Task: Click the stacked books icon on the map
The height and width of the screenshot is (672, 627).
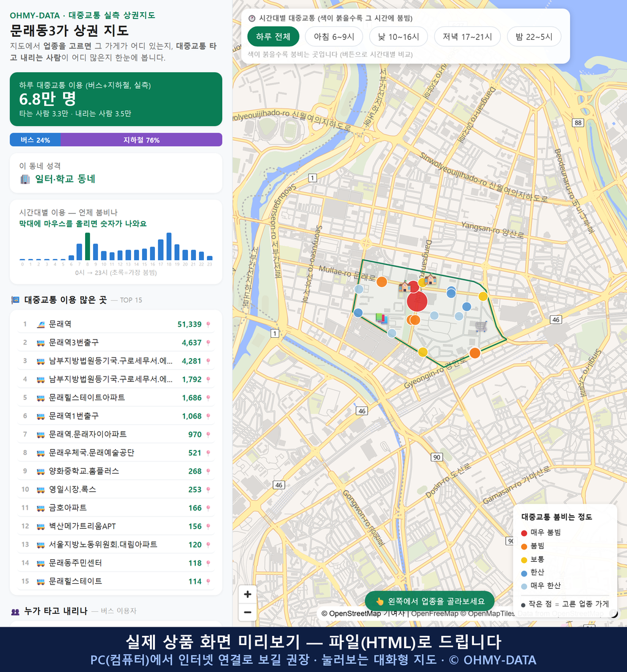Action: [381, 318]
